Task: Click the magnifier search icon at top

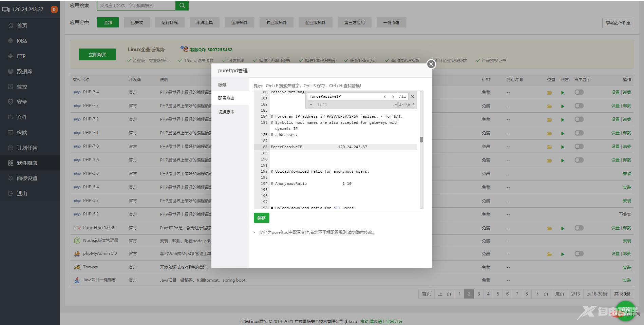Action: (182, 5)
